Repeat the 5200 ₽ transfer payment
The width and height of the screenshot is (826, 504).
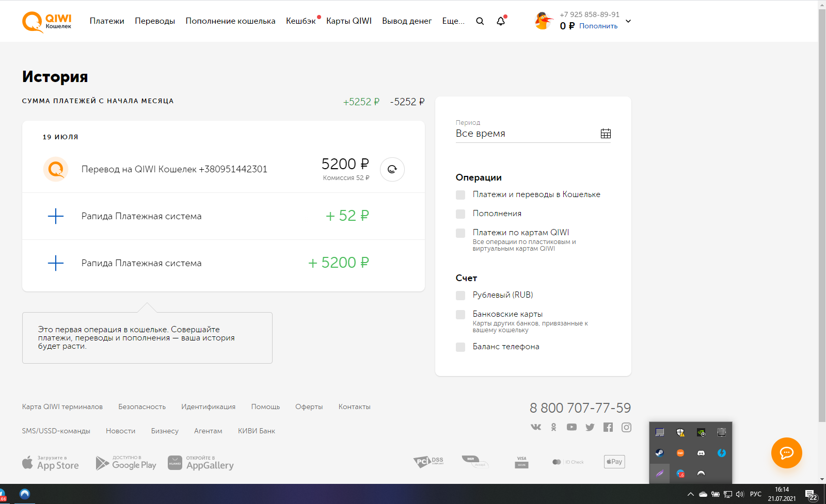(x=392, y=169)
